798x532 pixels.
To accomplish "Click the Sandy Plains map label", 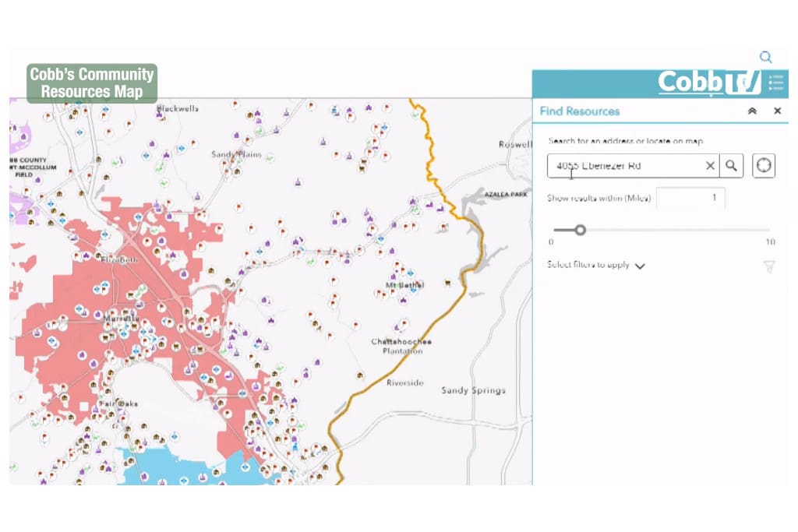I will pyautogui.click(x=236, y=154).
